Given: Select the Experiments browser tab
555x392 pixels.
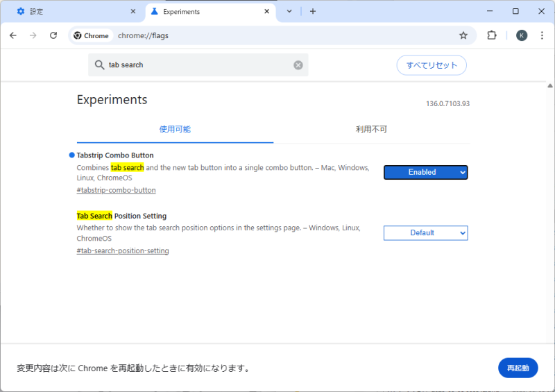Looking at the screenshot, I should point(211,12).
